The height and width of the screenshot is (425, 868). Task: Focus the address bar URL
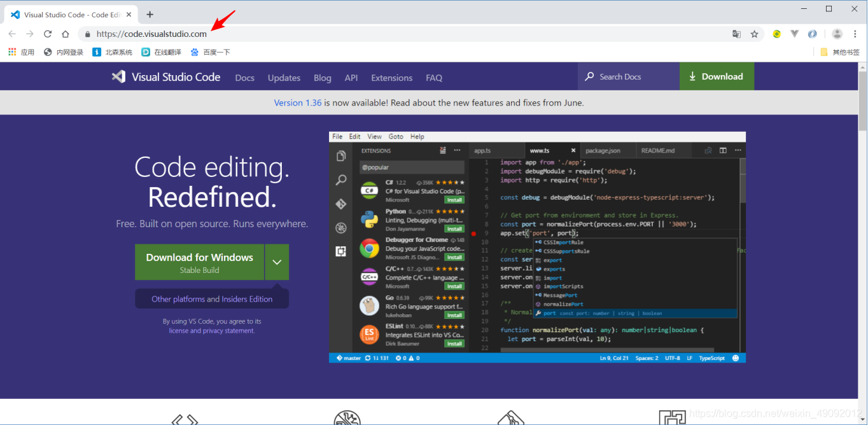151,34
